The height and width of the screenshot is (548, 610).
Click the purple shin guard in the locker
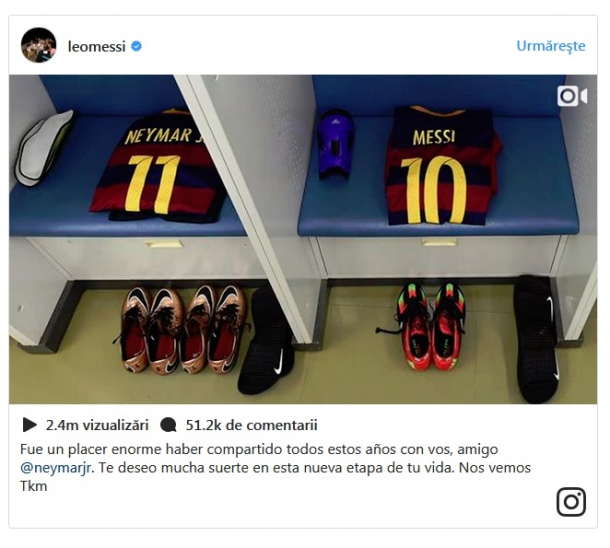(x=335, y=144)
